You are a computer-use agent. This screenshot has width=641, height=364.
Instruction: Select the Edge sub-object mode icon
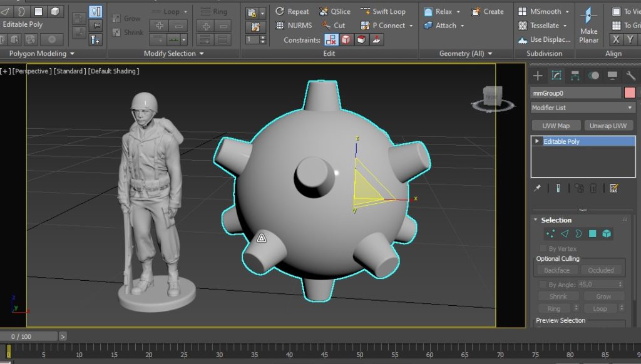click(565, 233)
